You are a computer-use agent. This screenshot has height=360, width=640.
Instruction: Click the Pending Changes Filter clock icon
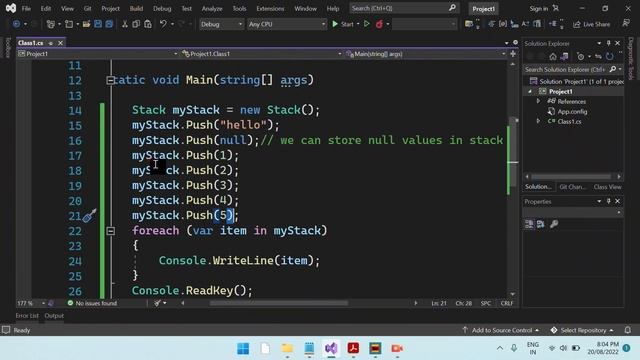pyautogui.click(x=580, y=56)
